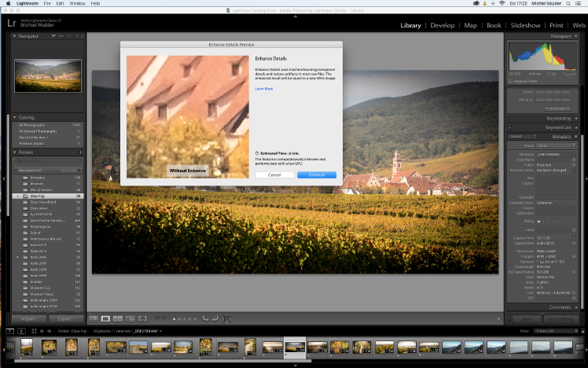
Task: Switch to the Slideshow module
Action: pyautogui.click(x=525, y=25)
